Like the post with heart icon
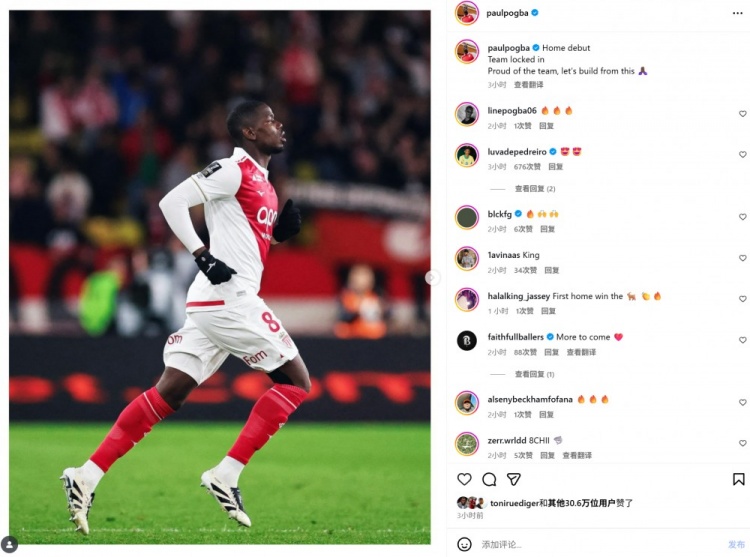Screen dimensions: 750x557 464,479
